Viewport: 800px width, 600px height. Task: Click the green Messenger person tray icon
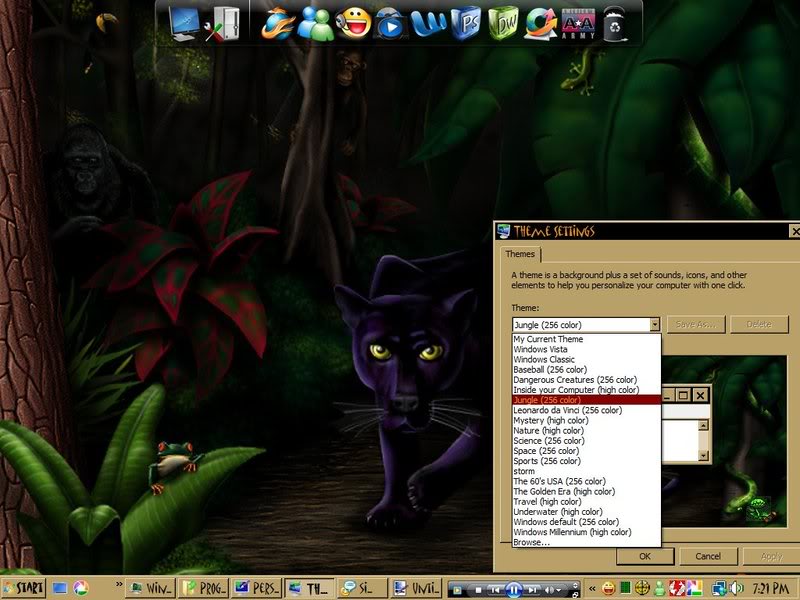(x=659, y=588)
